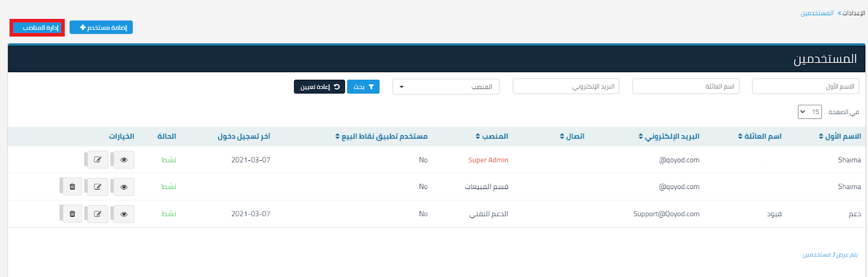The width and height of the screenshot is (868, 277).
Task: Edit the قسم المبيعات user row
Action: tap(98, 187)
